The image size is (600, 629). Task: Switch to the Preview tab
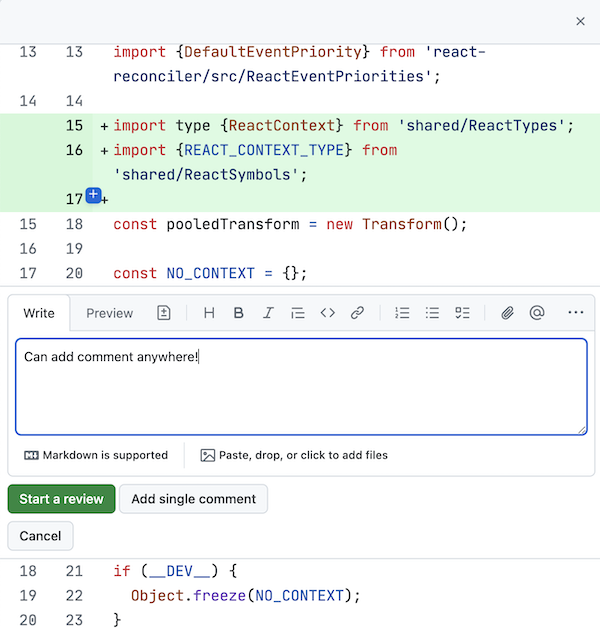(x=109, y=313)
